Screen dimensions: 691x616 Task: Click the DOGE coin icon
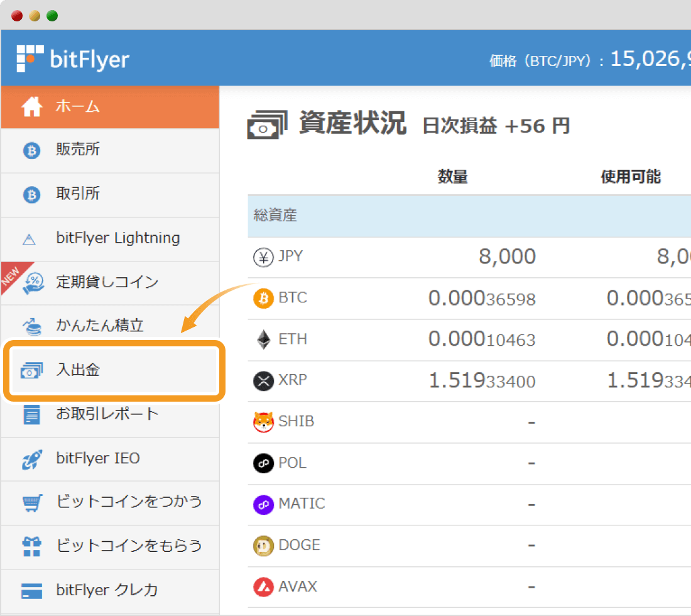263,545
